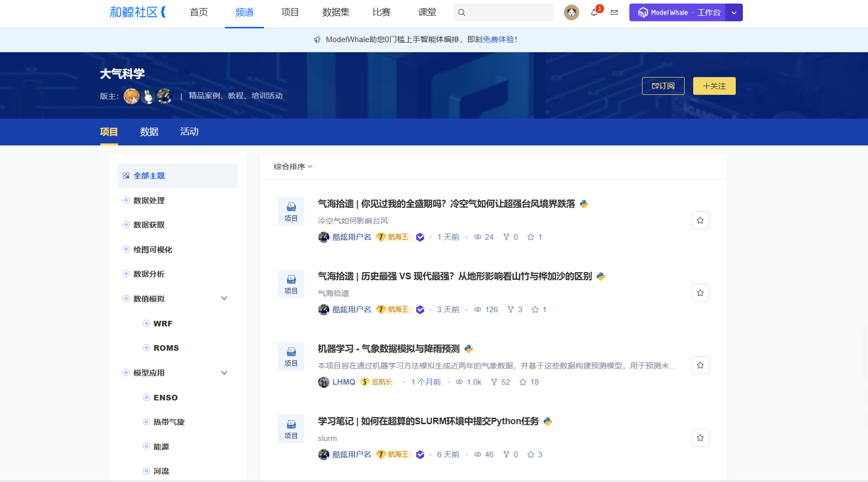The image size is (868, 482).
Task: Open 项目 in top navigation
Action: 290,12
